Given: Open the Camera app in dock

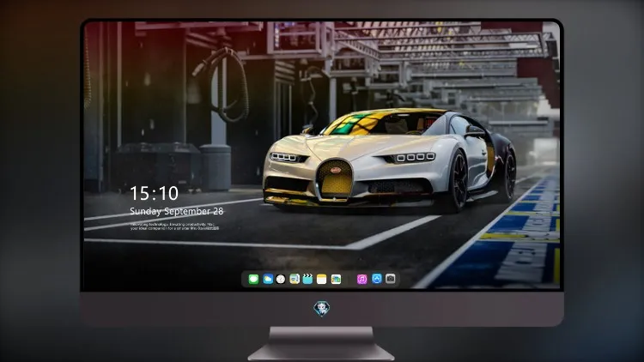Looking at the screenshot, I should click(x=391, y=279).
